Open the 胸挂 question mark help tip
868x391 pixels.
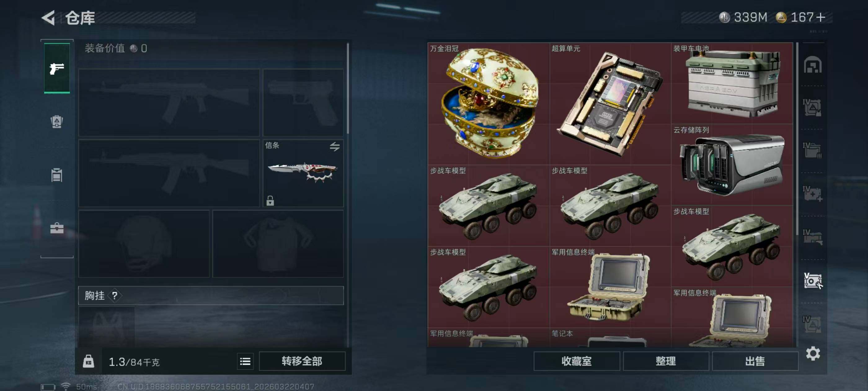coord(115,295)
